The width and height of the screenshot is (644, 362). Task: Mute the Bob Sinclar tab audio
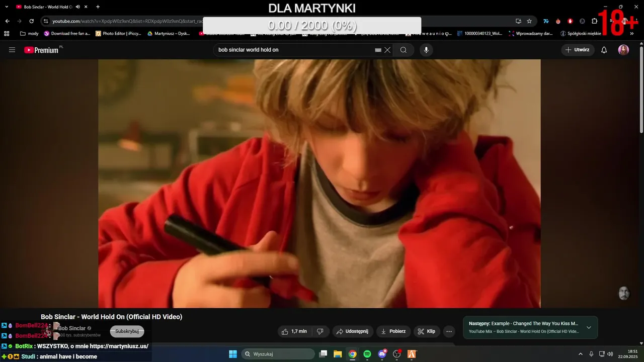tap(78, 7)
